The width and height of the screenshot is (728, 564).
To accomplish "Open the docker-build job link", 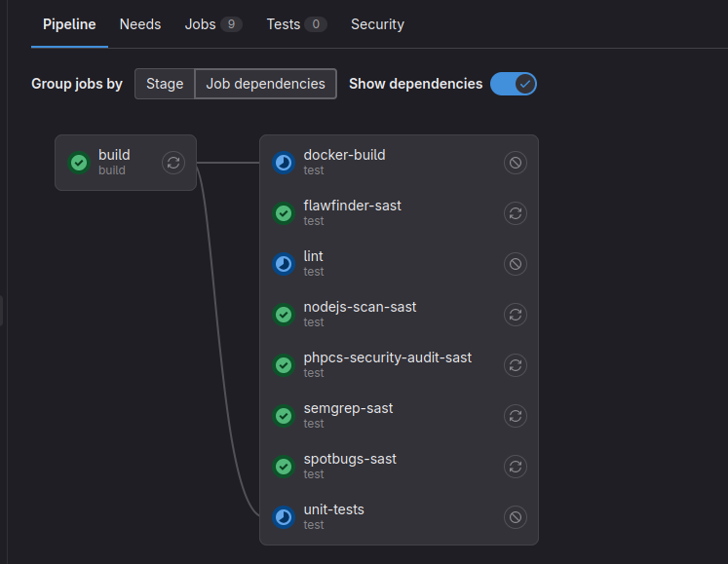I will click(345, 155).
